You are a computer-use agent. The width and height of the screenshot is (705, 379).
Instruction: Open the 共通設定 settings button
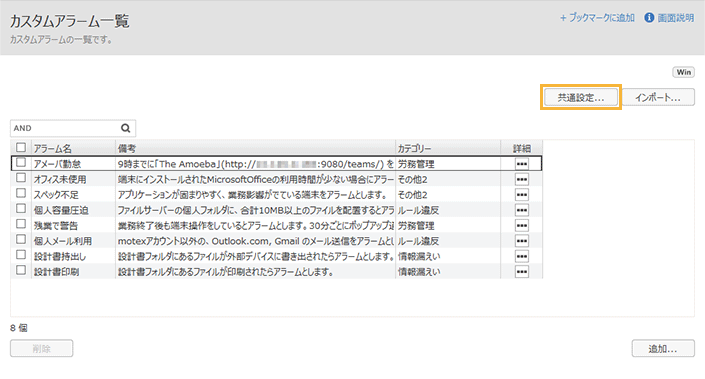click(581, 97)
